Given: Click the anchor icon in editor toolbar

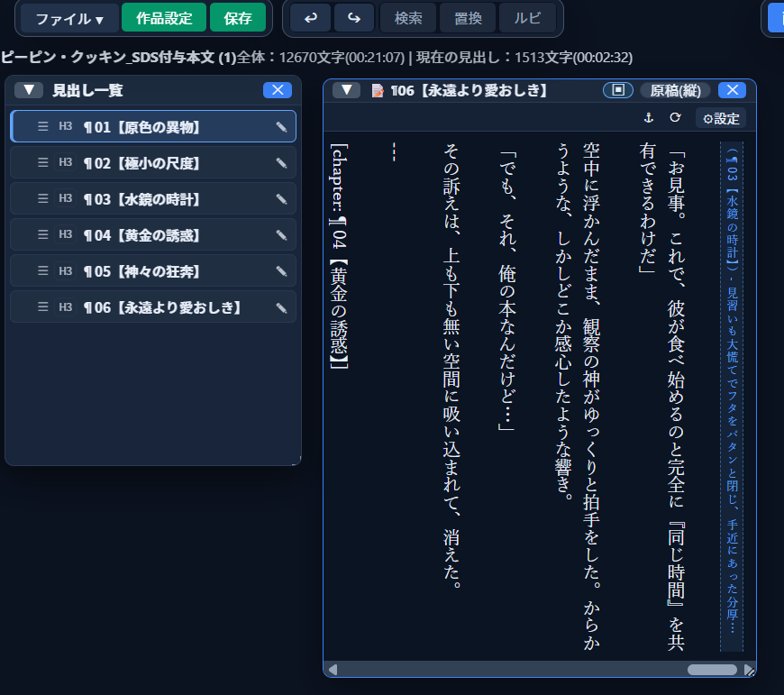Looking at the screenshot, I should (649, 117).
